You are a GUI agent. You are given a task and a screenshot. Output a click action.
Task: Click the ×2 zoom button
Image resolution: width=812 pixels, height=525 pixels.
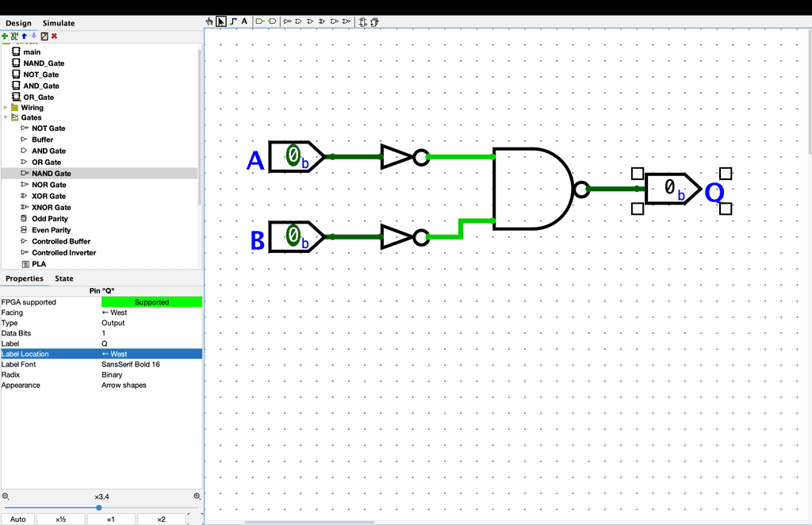click(161, 519)
